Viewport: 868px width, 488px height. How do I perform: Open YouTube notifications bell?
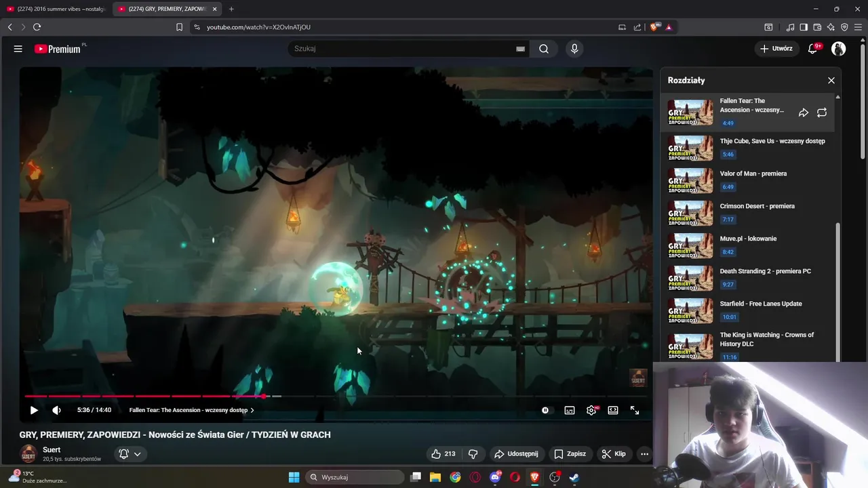coord(812,49)
